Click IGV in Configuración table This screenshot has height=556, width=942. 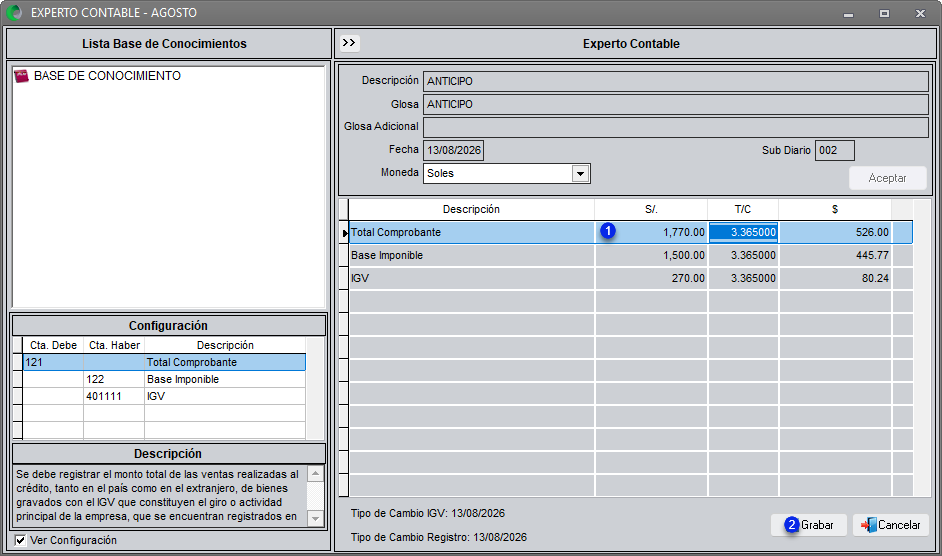[x=225, y=396]
